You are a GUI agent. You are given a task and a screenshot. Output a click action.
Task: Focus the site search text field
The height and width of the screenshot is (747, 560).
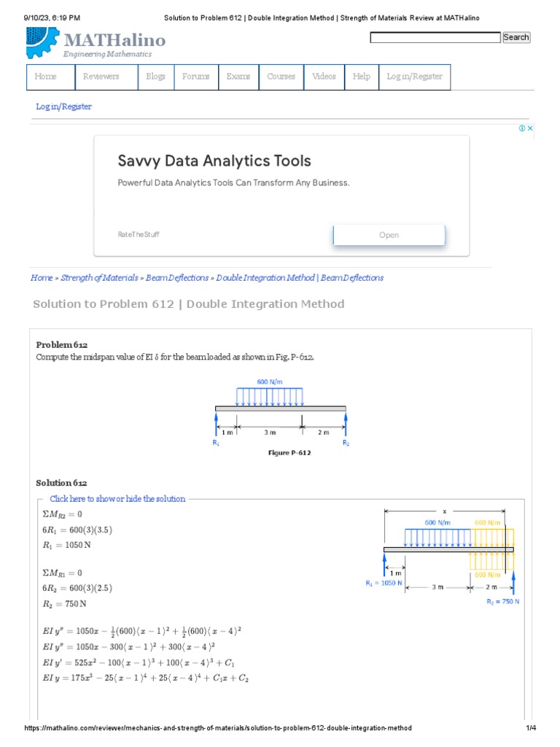[x=435, y=37]
